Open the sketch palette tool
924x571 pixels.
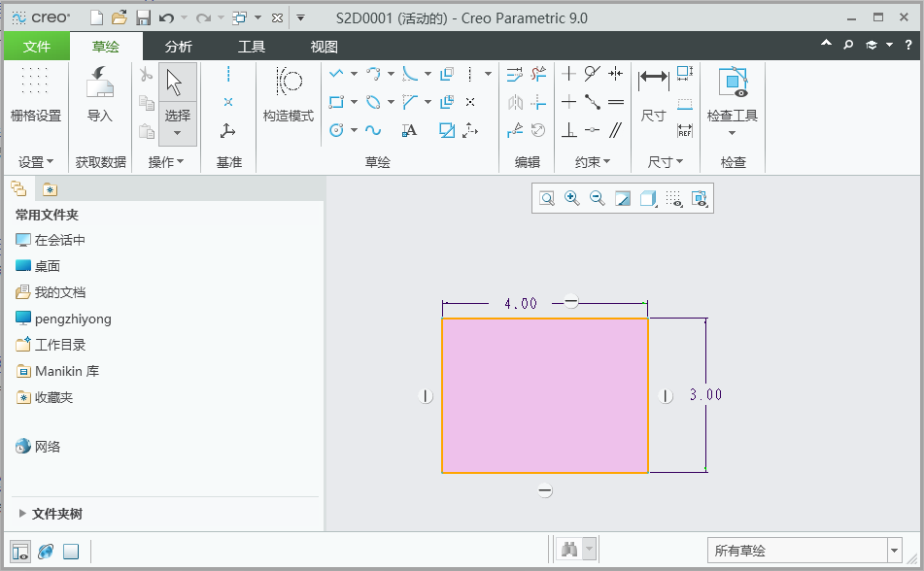(x=447, y=130)
